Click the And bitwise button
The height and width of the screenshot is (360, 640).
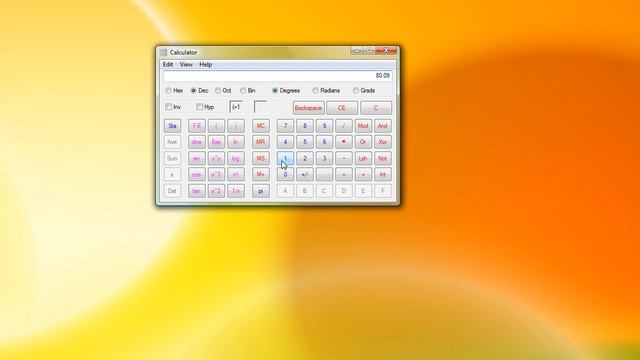coord(383,126)
